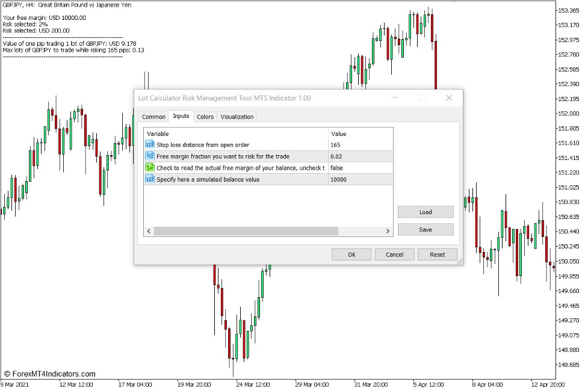Screen dimensions: 588x391
Task: Click the green boolean icon beside free margin checkbox row
Action: coord(149,168)
